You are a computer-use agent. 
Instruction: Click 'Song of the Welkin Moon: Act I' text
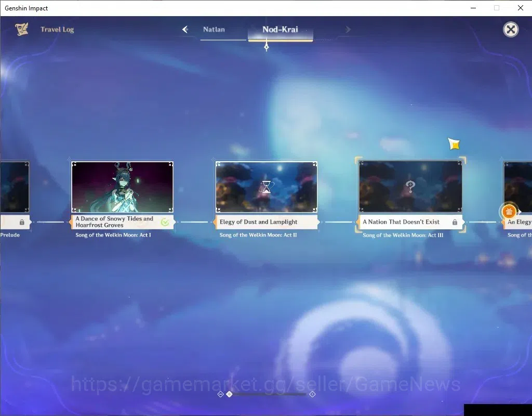point(113,235)
